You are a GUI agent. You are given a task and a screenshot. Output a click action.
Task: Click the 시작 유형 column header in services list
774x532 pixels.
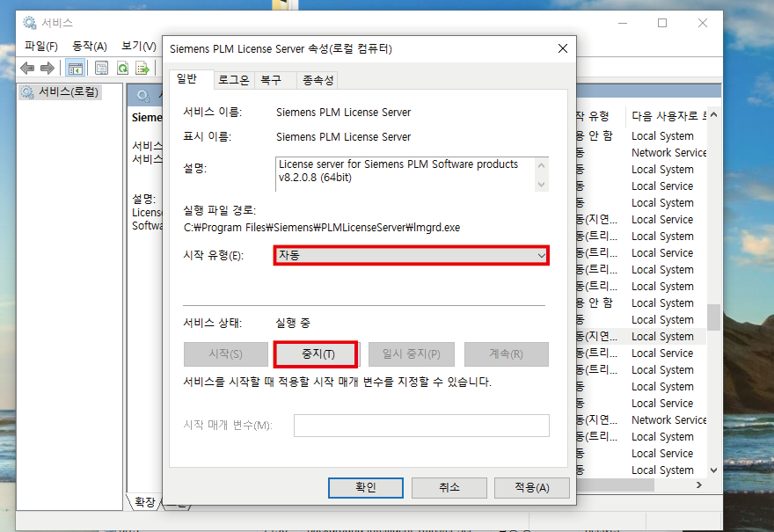tap(592, 116)
